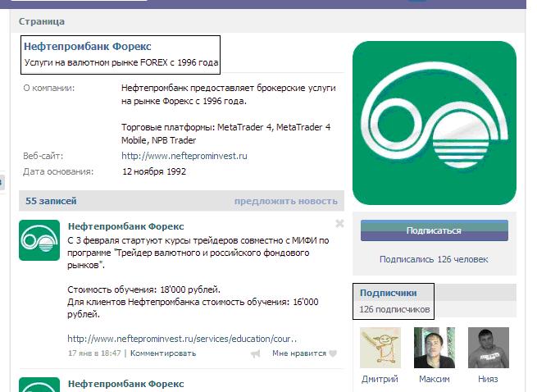Viewport: 537px width, 392px height.
Task: Click the text 'Стоимость обучения: 18'000 рублей.'
Action: [x=143, y=289]
